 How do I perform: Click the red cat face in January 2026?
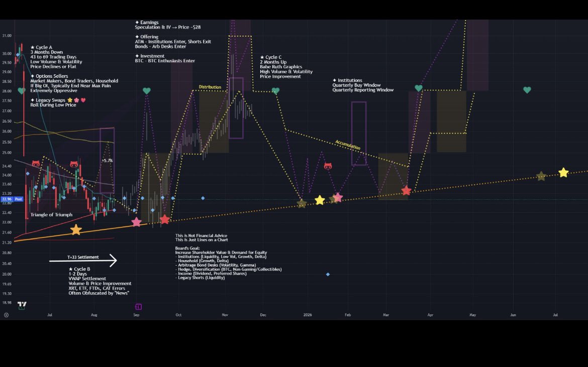[328, 166]
